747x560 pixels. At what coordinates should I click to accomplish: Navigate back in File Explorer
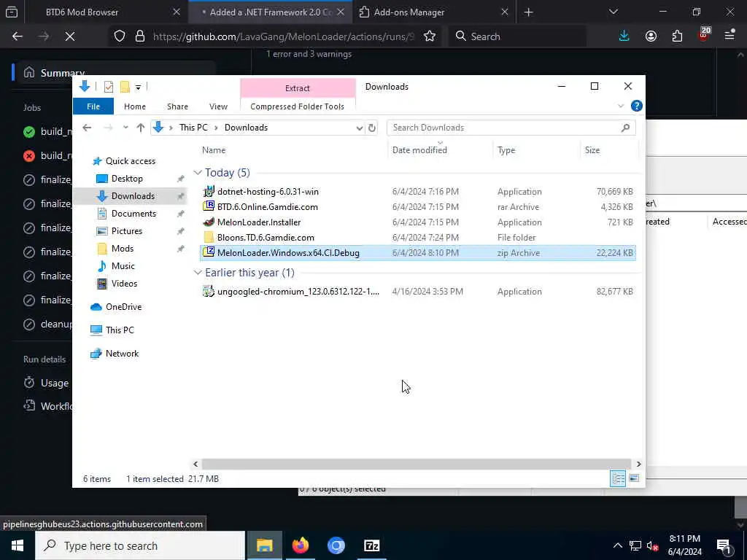point(87,127)
